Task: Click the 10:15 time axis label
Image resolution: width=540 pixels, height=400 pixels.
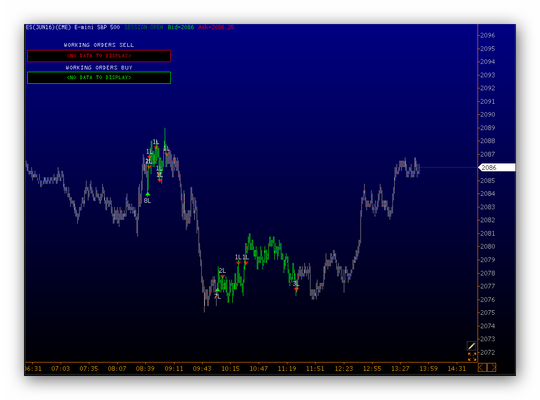Action: tap(230, 369)
